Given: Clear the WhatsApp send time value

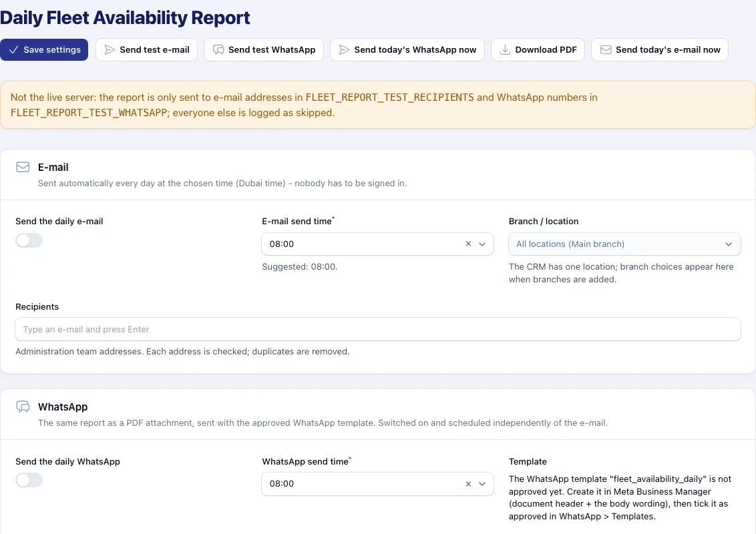Looking at the screenshot, I should tap(468, 483).
